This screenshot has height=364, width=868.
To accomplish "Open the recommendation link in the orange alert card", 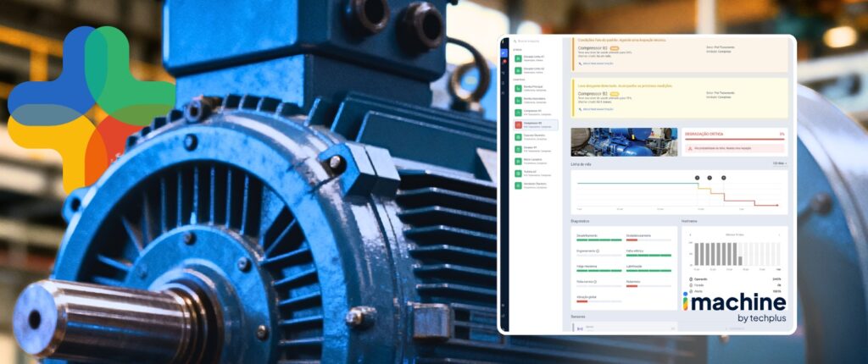I will point(596,63).
